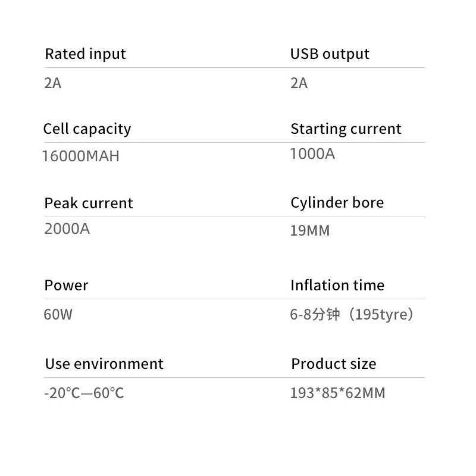This screenshot has height=476, width=476.
Task: Select the -20°C—60°C temperature range
Action: pyautogui.click(x=84, y=393)
